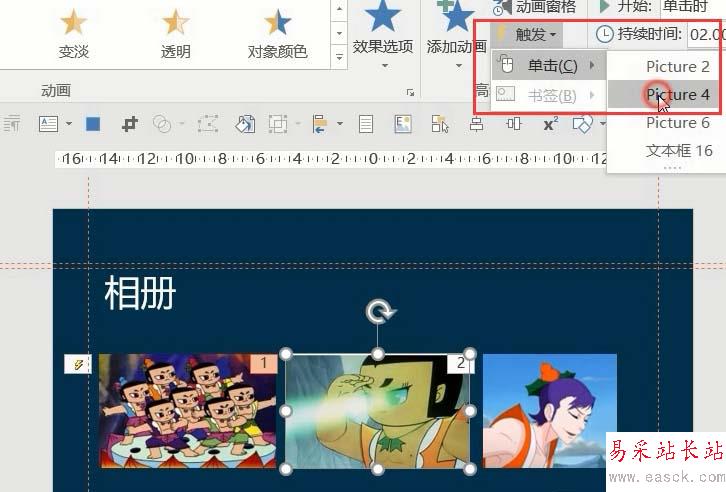The height and width of the screenshot is (492, 726).
Task: Click the distribute horizontally icon
Action: pos(513,124)
